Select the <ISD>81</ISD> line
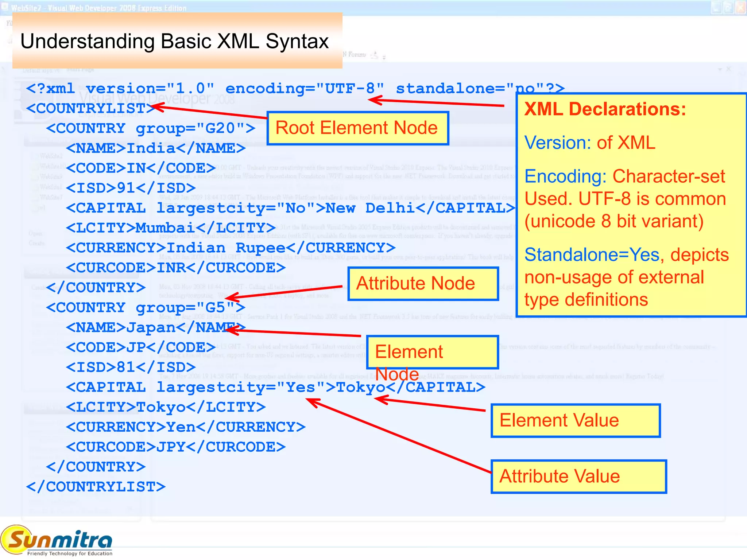This screenshot has height=560, width=747. tap(131, 367)
